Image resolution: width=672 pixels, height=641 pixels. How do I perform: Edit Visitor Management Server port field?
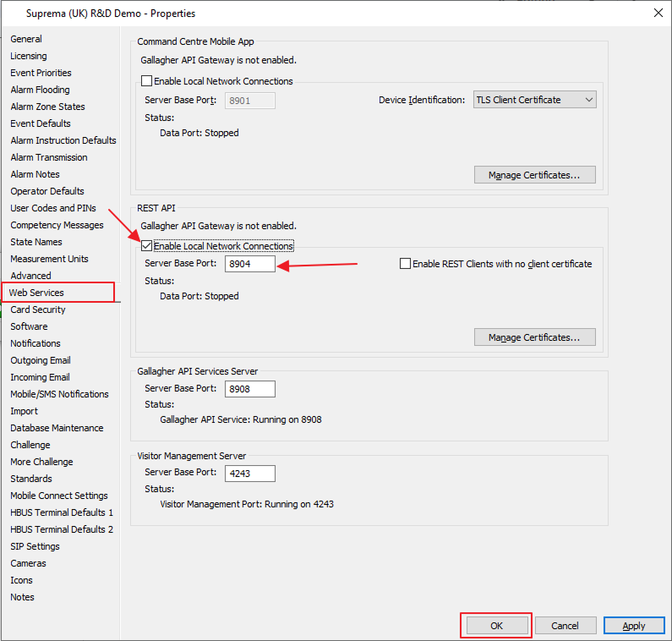(250, 474)
